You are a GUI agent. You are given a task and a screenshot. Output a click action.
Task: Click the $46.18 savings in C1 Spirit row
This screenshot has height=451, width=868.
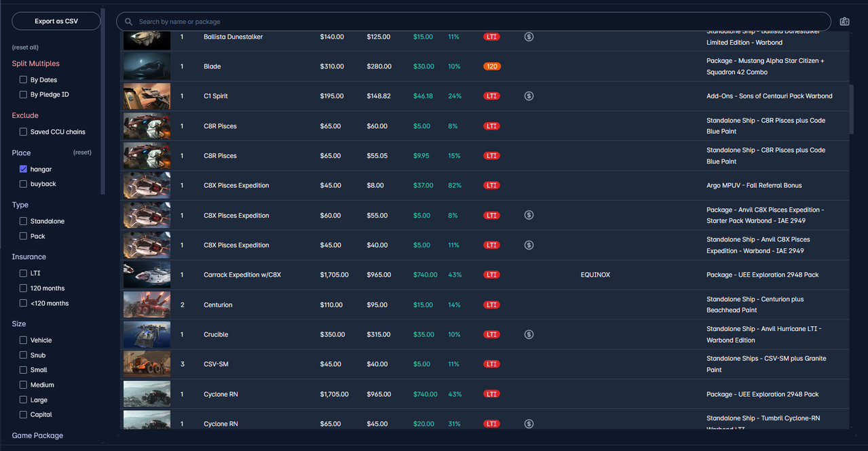(x=423, y=96)
